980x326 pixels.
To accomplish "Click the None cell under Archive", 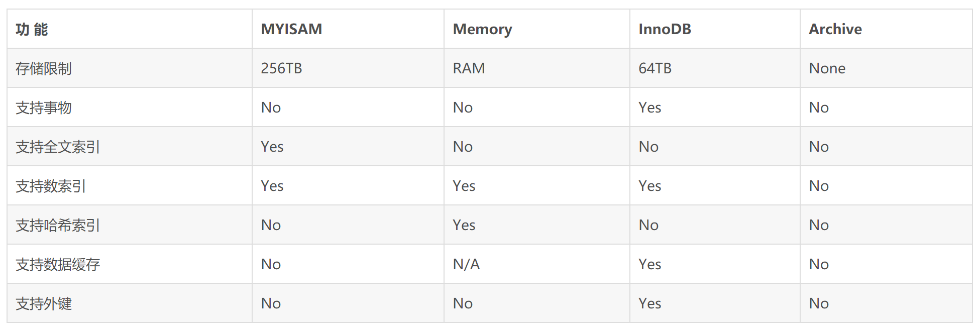I will coord(827,68).
